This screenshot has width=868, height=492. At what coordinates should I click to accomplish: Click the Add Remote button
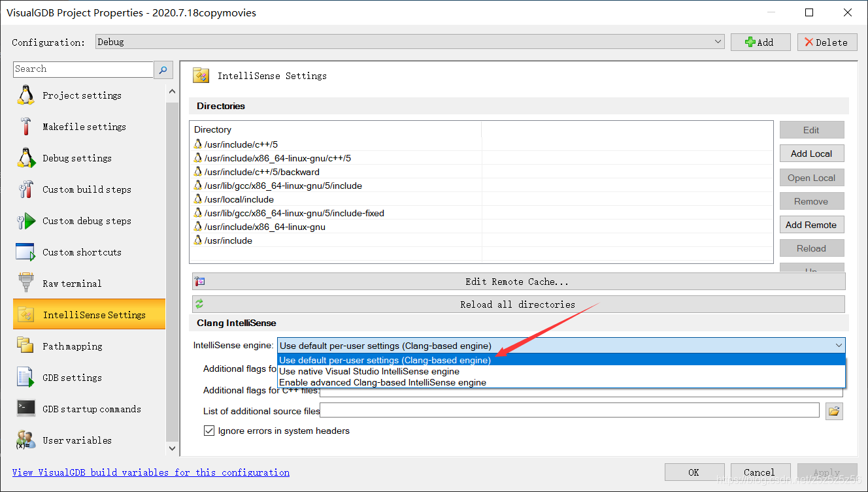pos(811,225)
